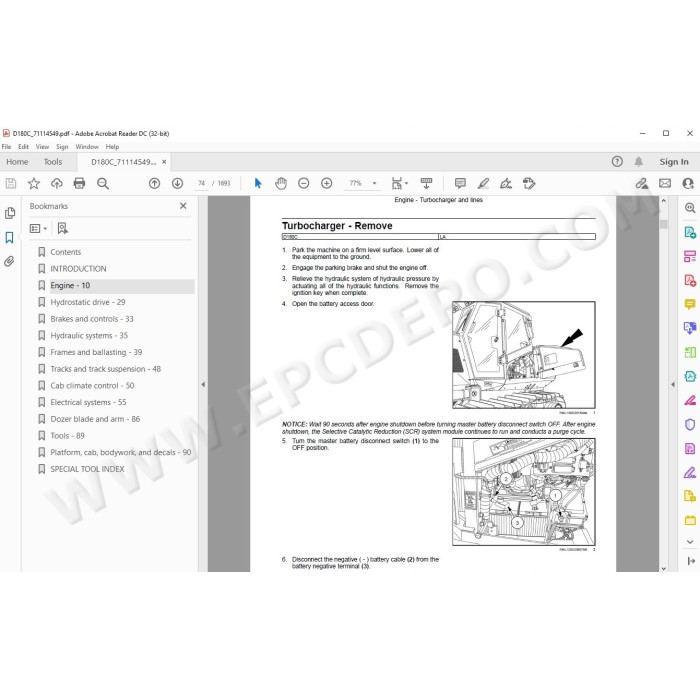
Task: Open the Sign menu
Action: point(62,147)
